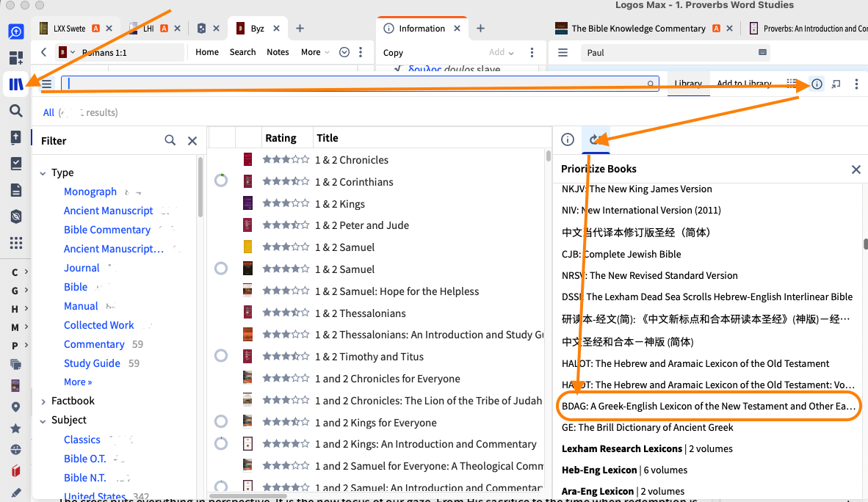
Task: Open the circled chevron dropdown in Byz toolbar
Action: tap(344, 52)
